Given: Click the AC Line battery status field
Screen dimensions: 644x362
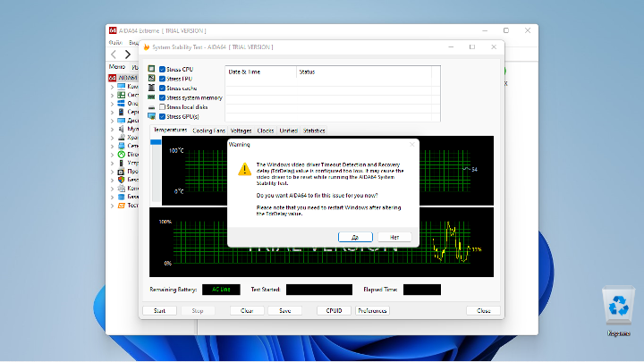Looking at the screenshot, I should point(221,290).
